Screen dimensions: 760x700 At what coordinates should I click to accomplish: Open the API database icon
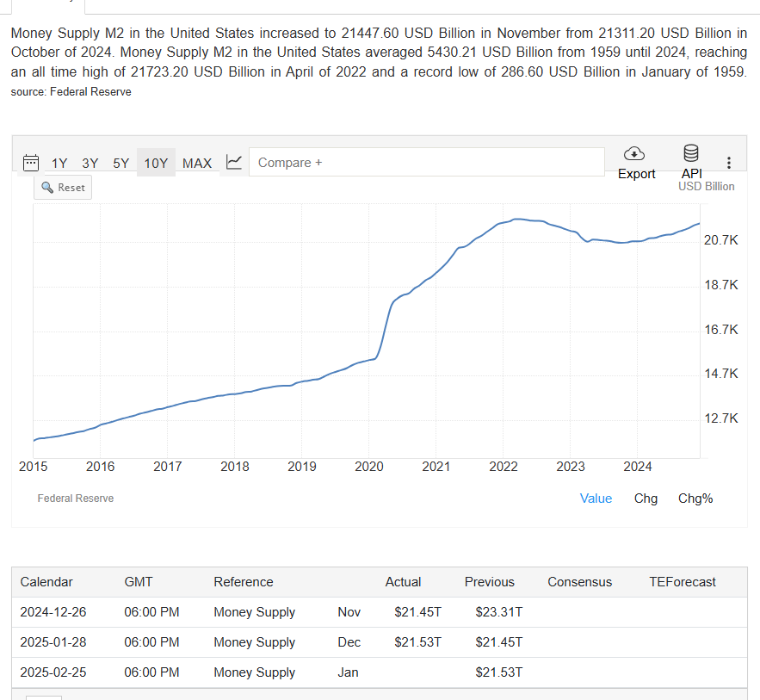[x=691, y=154]
